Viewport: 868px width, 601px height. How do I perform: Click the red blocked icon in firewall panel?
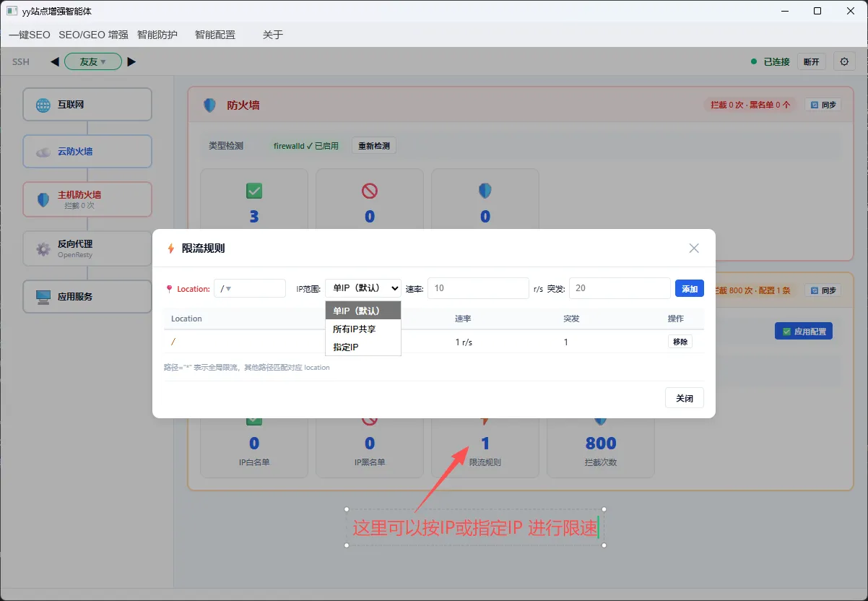pos(370,191)
